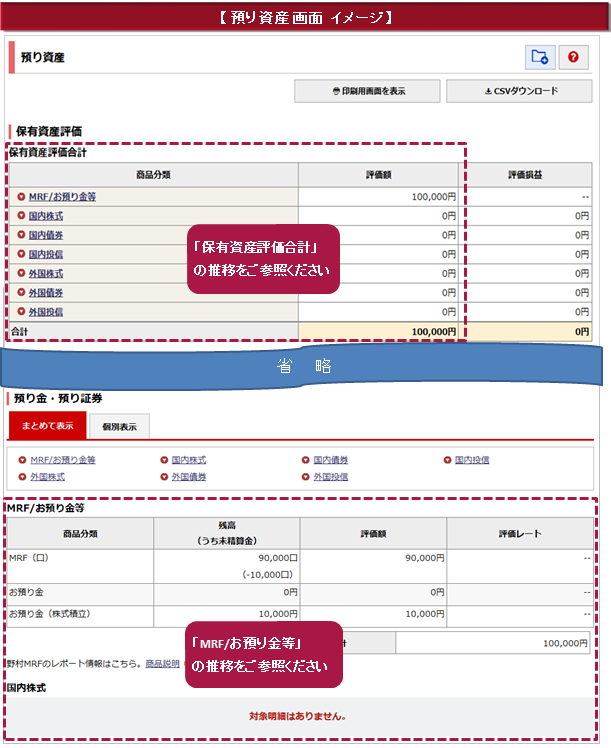The width and height of the screenshot is (611, 748).
Task: Jump to 国内投信 in the quick-link box
Action: [472, 460]
